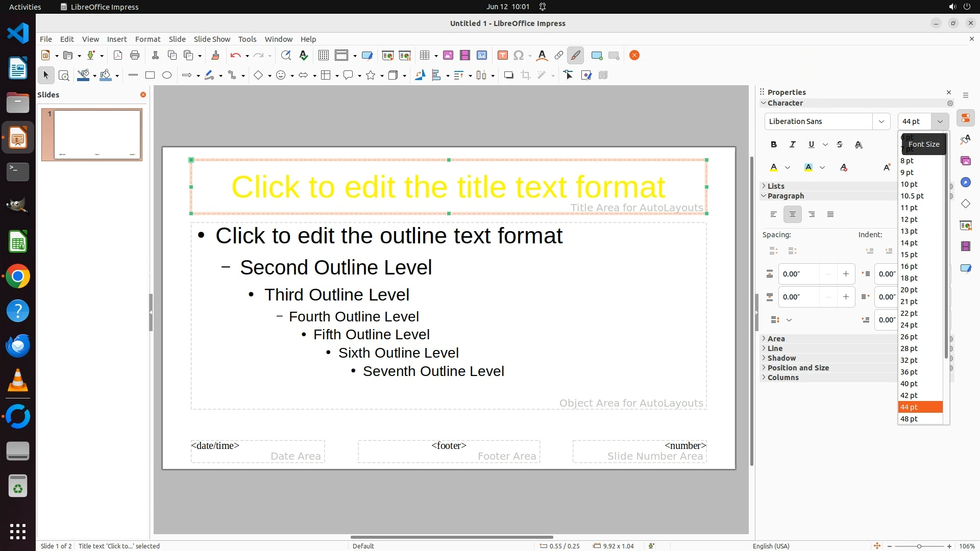Select the Rectangle shape tool

click(x=150, y=76)
